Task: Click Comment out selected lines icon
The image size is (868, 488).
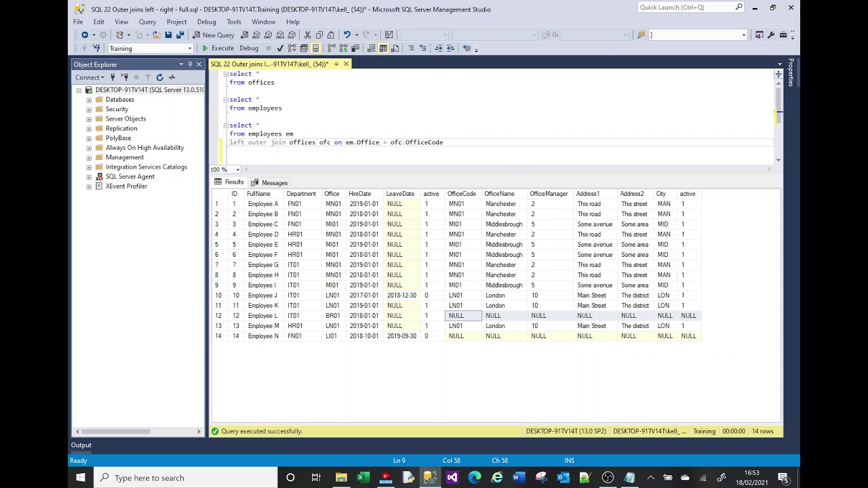Action: [411, 48]
